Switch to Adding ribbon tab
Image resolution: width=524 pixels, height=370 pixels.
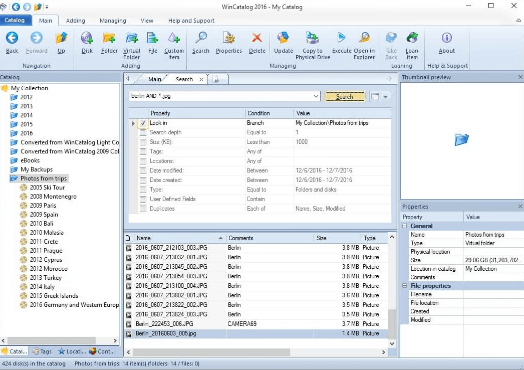[76, 20]
